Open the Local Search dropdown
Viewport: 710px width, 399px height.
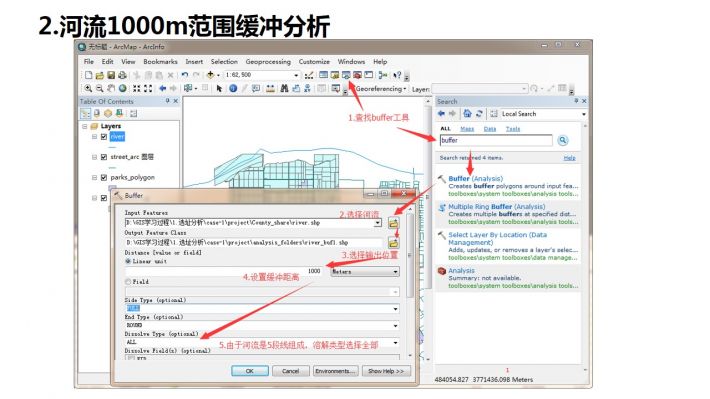(x=584, y=114)
